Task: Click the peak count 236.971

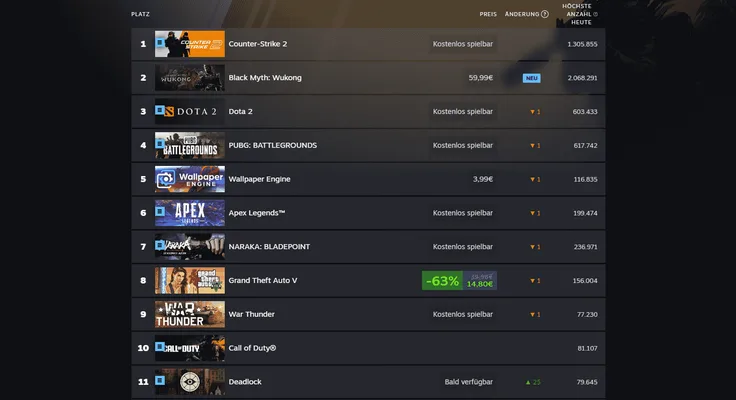Action: (x=585, y=247)
